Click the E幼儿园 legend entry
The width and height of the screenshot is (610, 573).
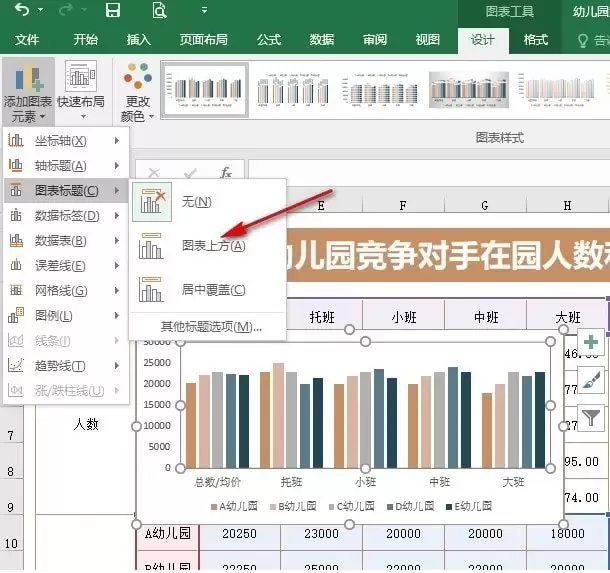[469, 506]
